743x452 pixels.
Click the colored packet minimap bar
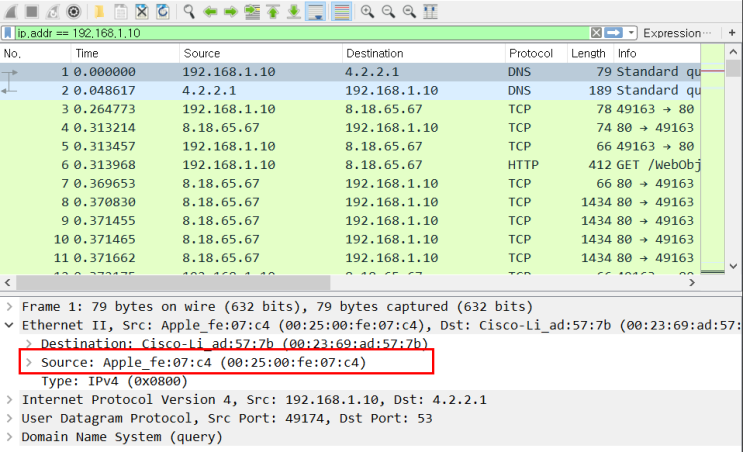[712, 159]
